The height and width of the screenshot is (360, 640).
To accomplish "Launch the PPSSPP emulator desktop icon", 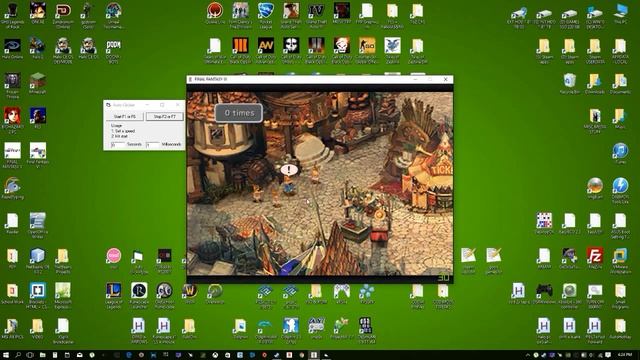I will pyautogui.click(x=367, y=293).
